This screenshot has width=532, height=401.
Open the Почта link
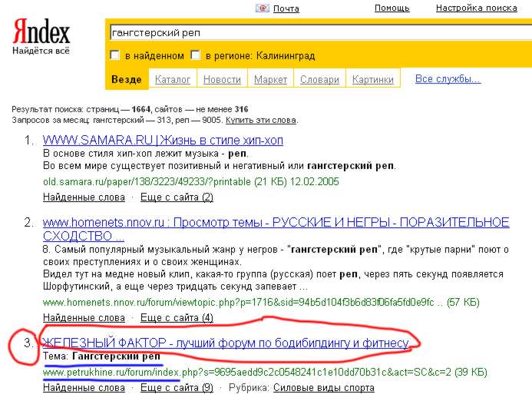(x=286, y=8)
